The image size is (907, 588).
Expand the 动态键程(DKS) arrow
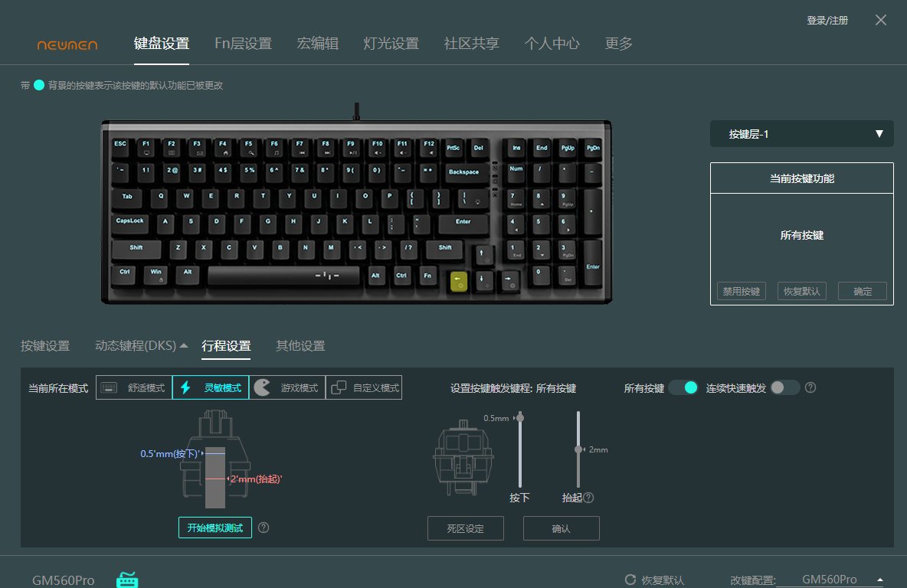tap(184, 346)
